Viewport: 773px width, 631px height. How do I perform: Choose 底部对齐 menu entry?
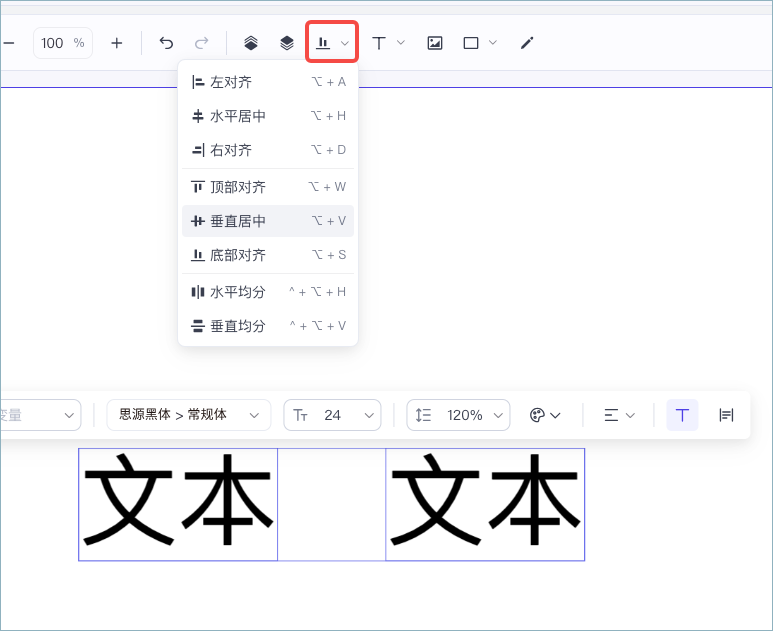(x=268, y=255)
